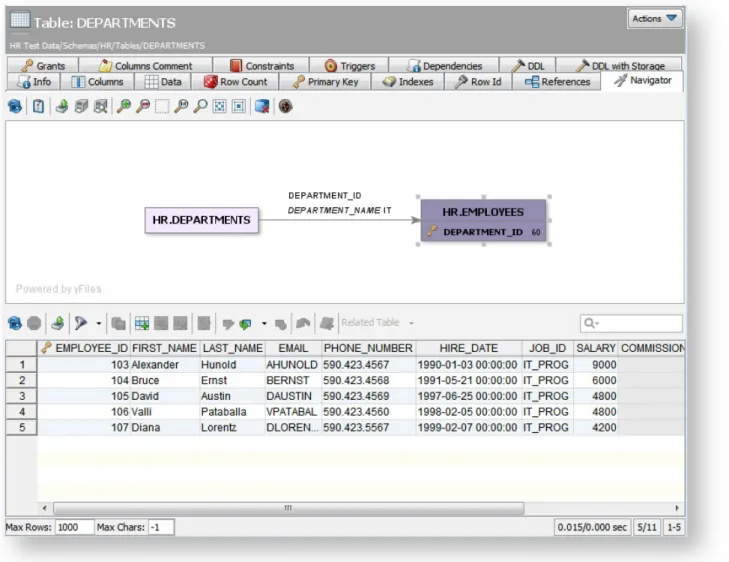Select the HR.EMPLOYEES node in diagram
This screenshot has width=729, height=562.
(x=484, y=220)
